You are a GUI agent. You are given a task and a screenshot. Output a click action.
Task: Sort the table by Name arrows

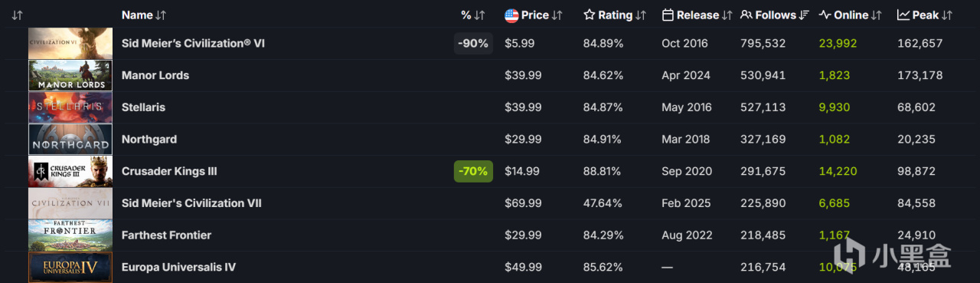(161, 15)
